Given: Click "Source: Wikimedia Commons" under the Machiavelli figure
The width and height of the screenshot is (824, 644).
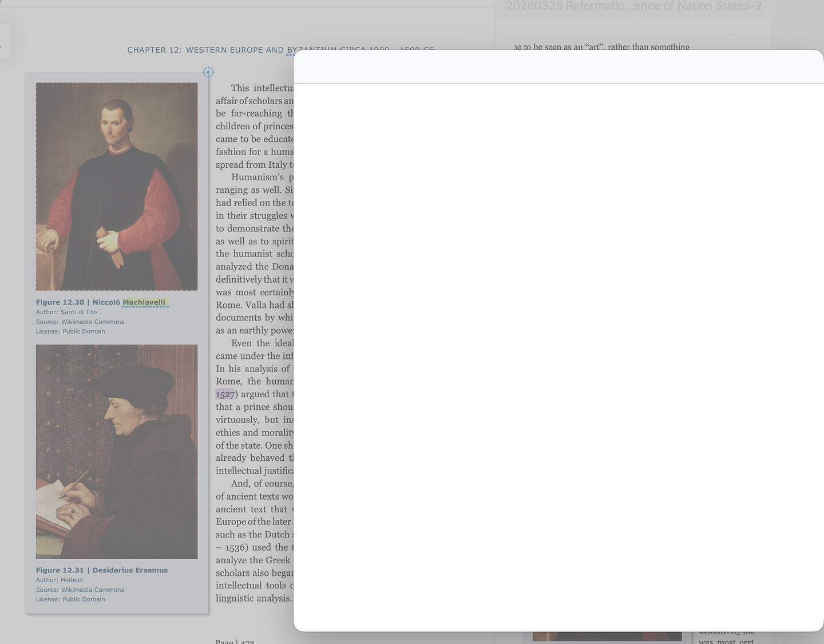Looking at the screenshot, I should point(80,322).
